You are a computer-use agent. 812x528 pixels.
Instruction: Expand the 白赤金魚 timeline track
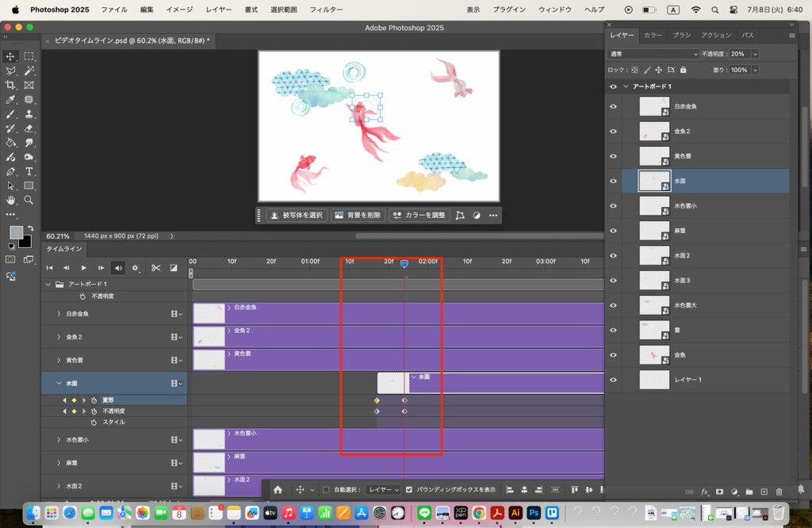pyautogui.click(x=59, y=314)
